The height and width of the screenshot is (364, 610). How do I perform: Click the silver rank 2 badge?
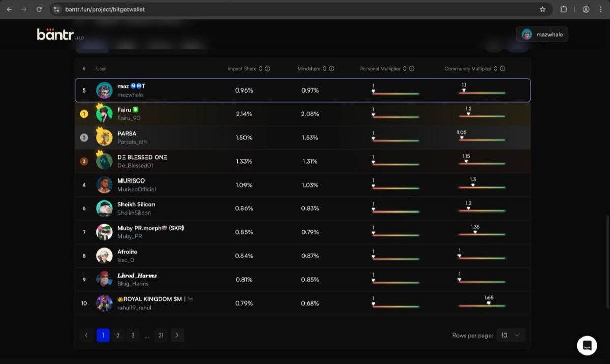[84, 138]
